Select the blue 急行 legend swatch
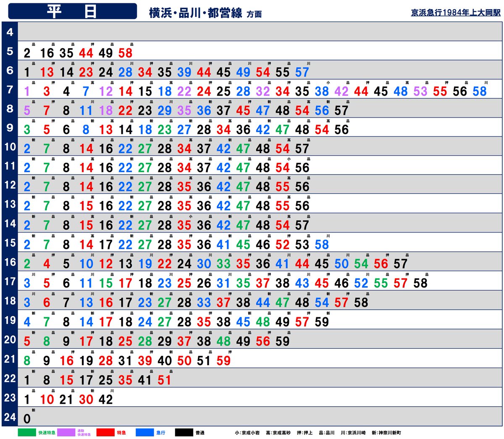504x439 pixels. click(x=145, y=432)
